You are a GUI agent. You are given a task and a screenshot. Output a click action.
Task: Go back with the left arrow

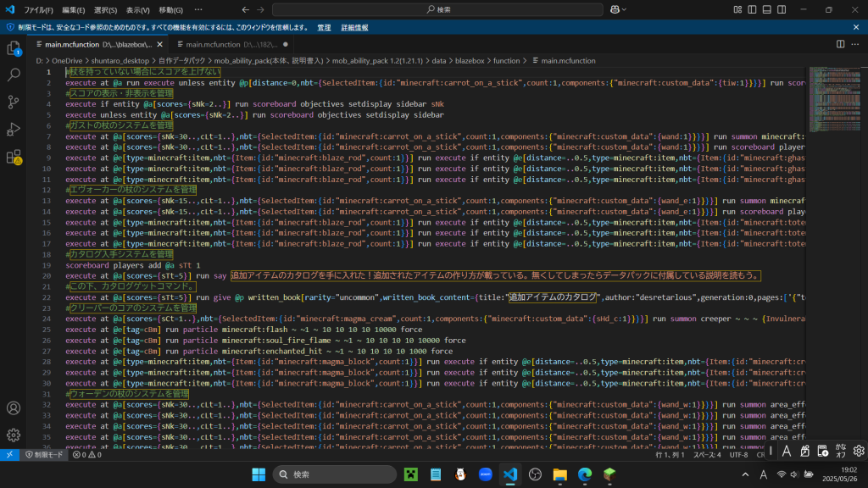coord(245,9)
